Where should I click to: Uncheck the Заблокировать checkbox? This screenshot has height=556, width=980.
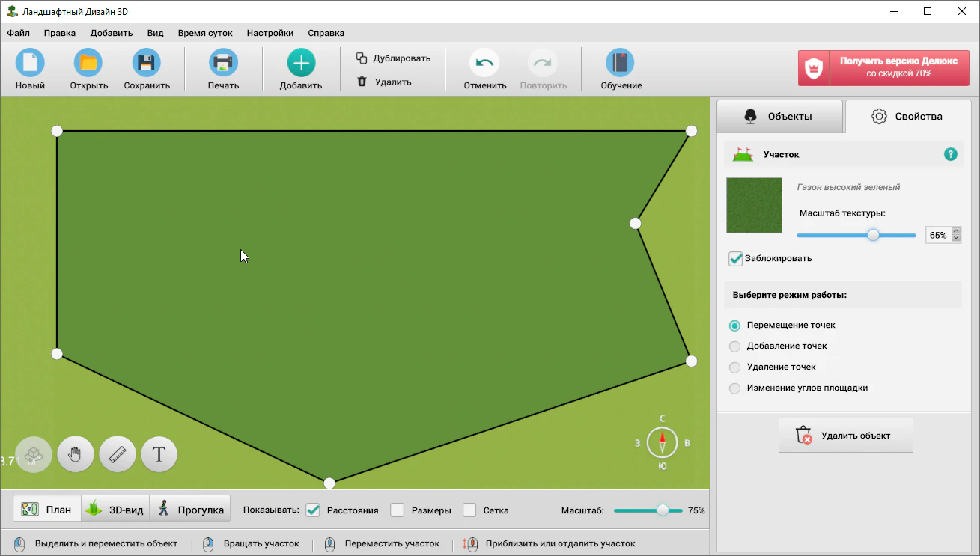735,259
